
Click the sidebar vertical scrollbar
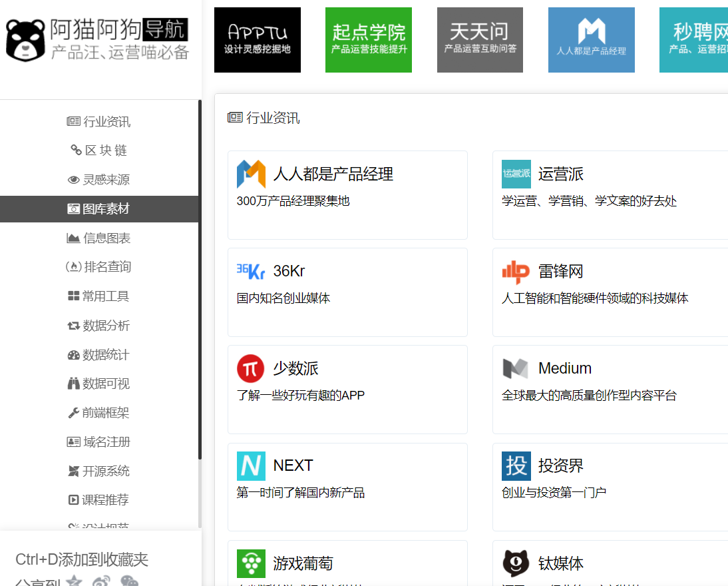tap(200, 280)
